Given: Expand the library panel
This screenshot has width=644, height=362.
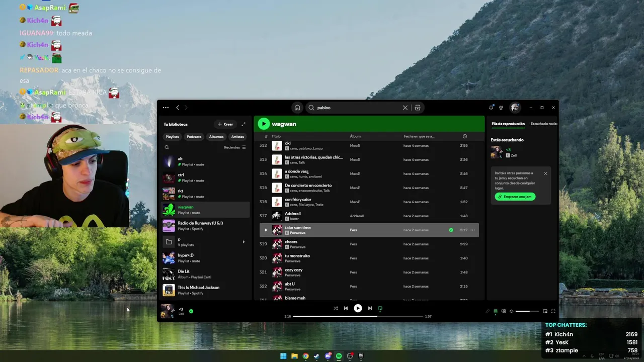Looking at the screenshot, I should tap(244, 124).
